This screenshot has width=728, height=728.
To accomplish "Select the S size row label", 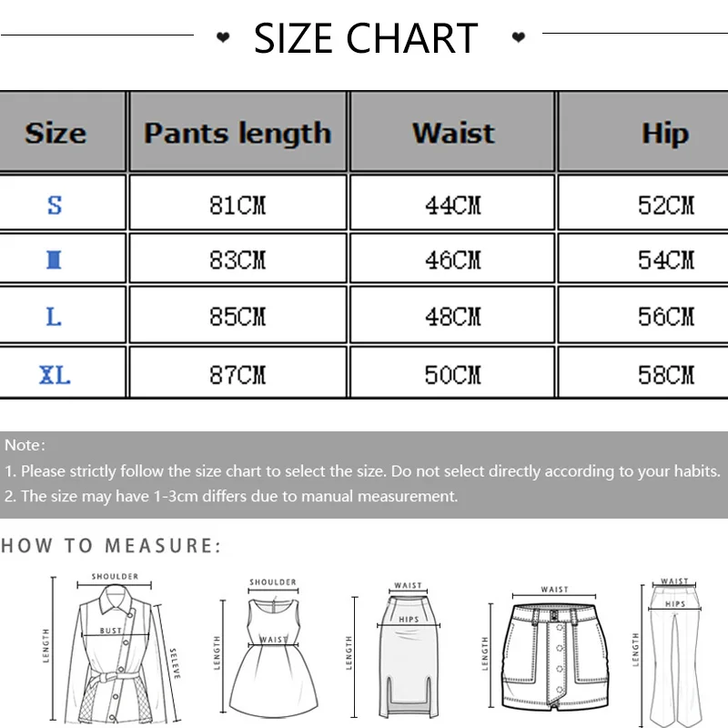I will click(x=55, y=205).
